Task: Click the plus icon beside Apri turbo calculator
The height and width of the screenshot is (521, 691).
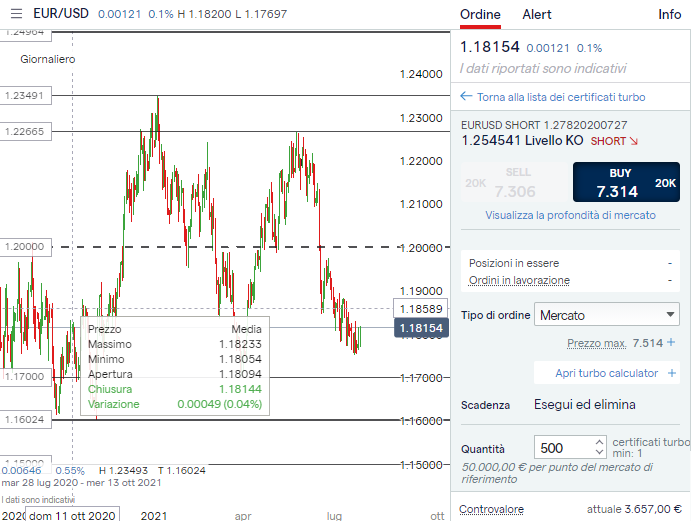Action: (x=672, y=373)
